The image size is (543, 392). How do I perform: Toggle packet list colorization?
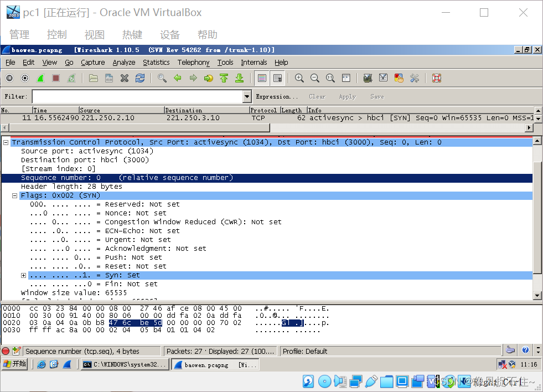point(262,78)
